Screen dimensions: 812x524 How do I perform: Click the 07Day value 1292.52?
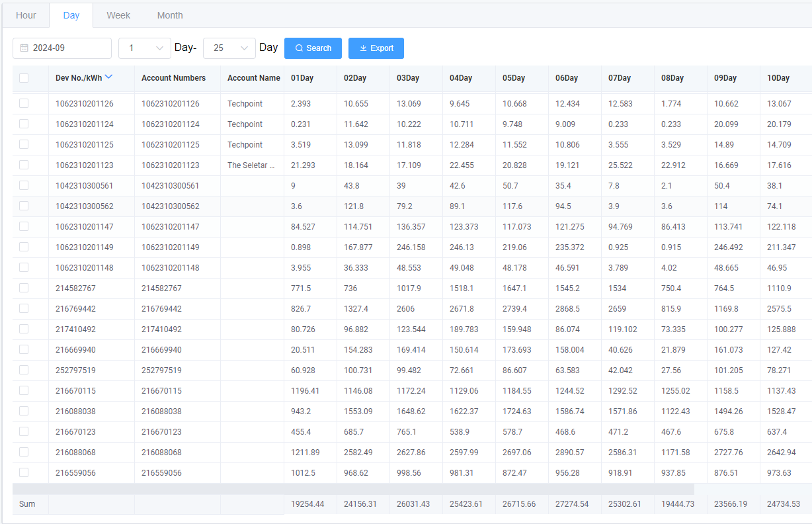tap(623, 390)
